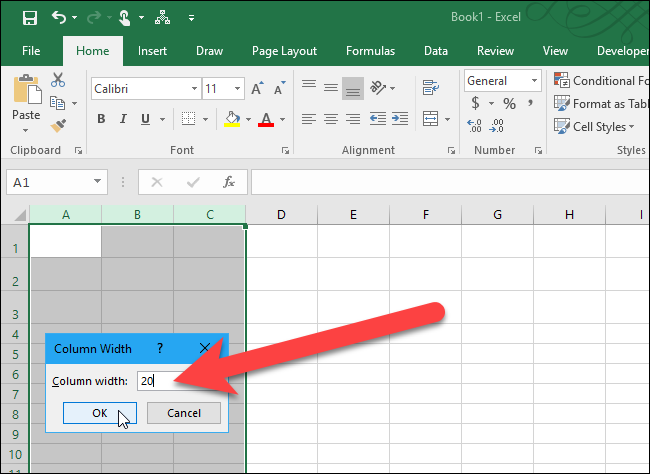This screenshot has width=650, height=474.
Task: Center text horizontally
Action: pos(331,119)
